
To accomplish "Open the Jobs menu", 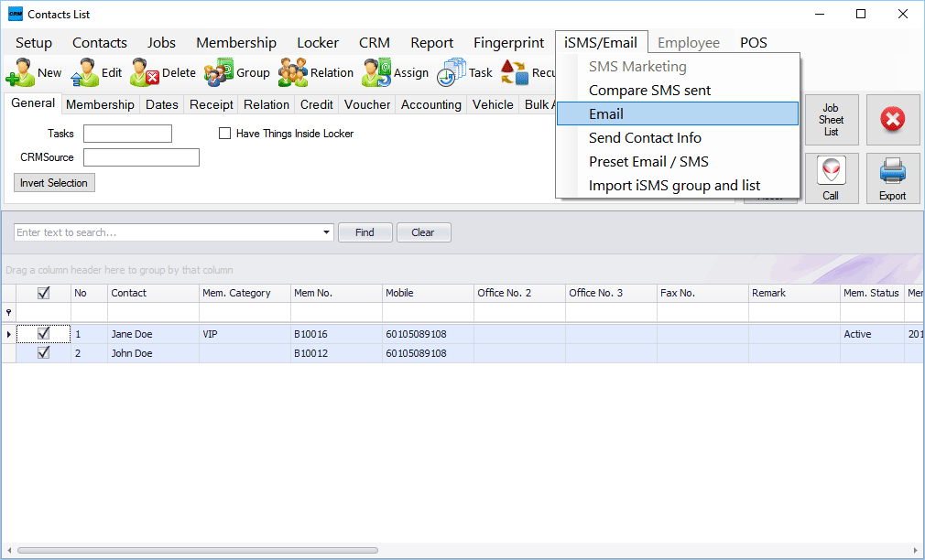I will (161, 42).
